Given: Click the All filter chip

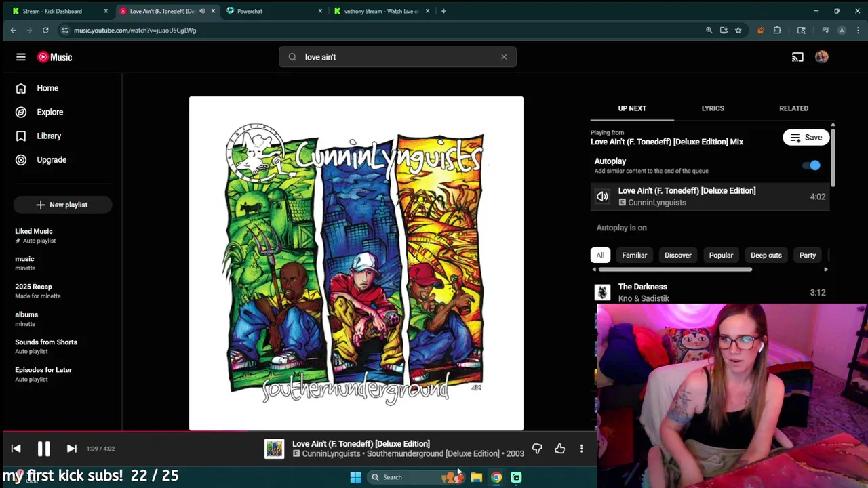Looking at the screenshot, I should [x=600, y=255].
